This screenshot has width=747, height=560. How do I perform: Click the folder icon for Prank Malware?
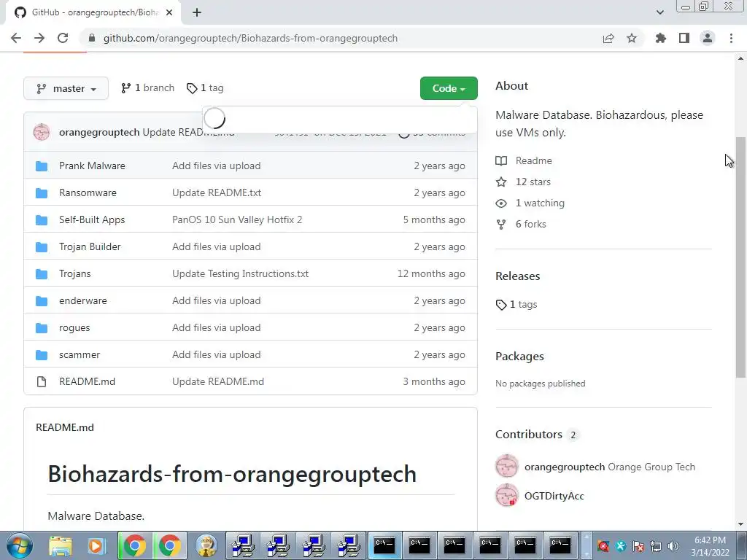42,166
